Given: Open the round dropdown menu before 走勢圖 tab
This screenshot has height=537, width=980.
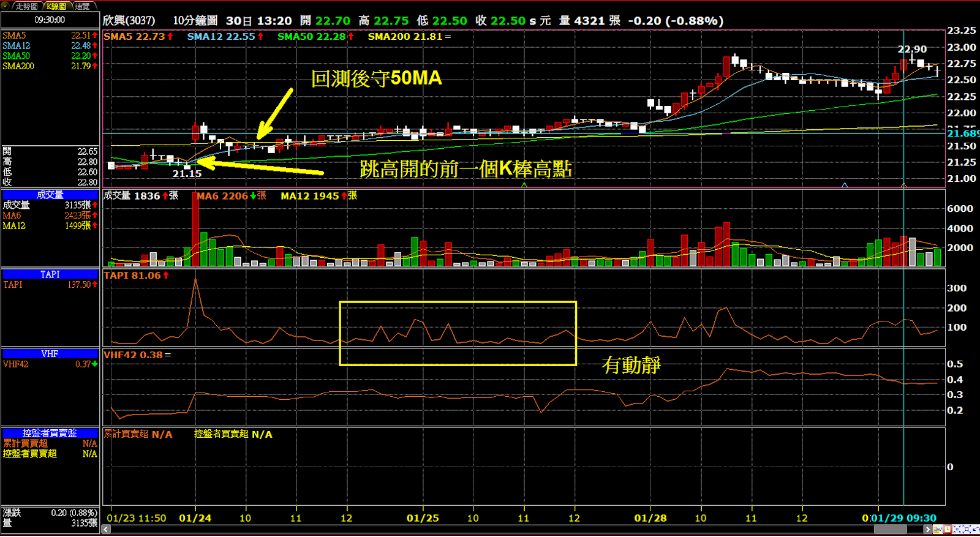Looking at the screenshot, I should tap(6, 6).
